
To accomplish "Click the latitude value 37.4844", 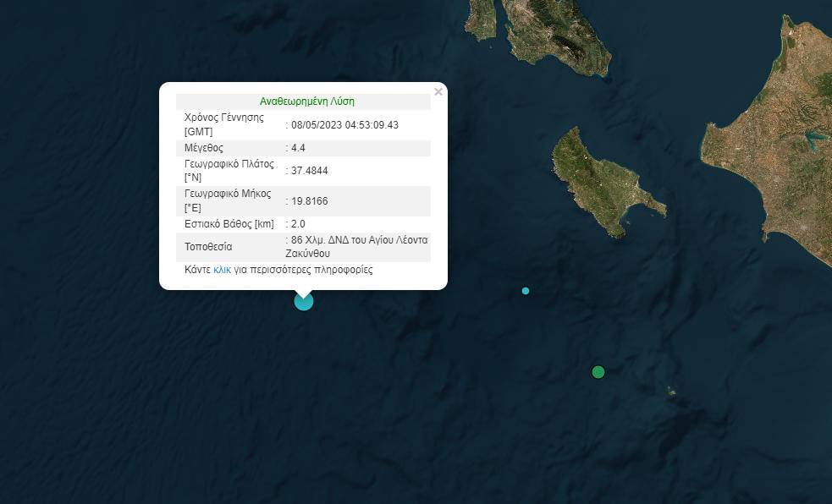I will click(309, 171).
